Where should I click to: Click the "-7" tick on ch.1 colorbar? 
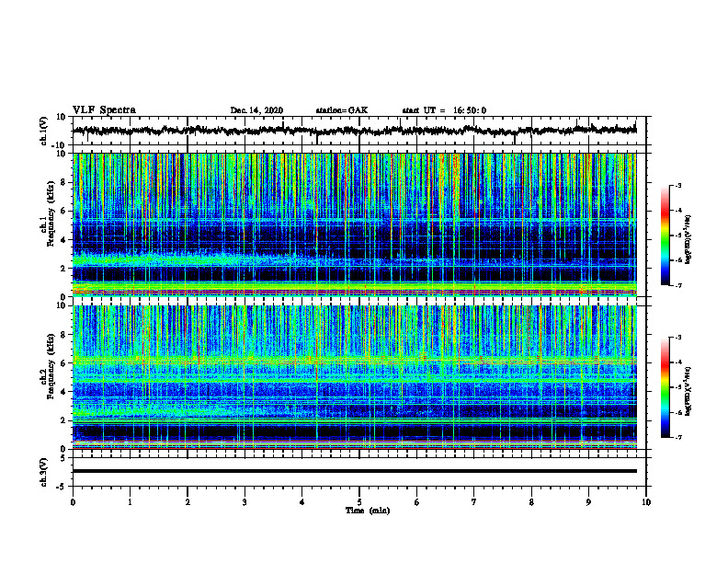click(x=677, y=285)
